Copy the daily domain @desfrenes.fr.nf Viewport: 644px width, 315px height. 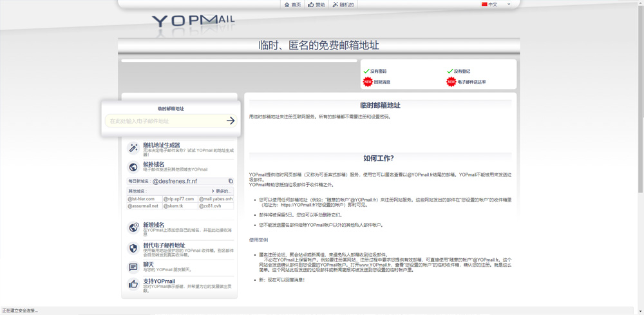231,182
